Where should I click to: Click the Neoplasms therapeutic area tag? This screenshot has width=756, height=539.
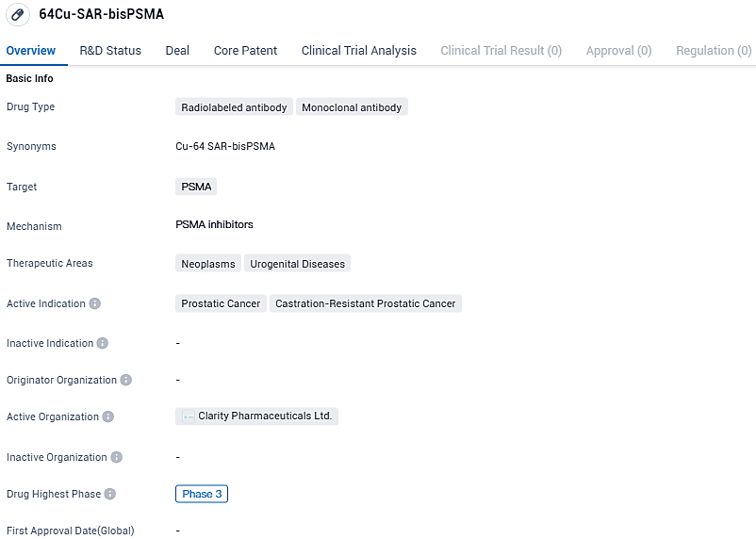(x=208, y=264)
